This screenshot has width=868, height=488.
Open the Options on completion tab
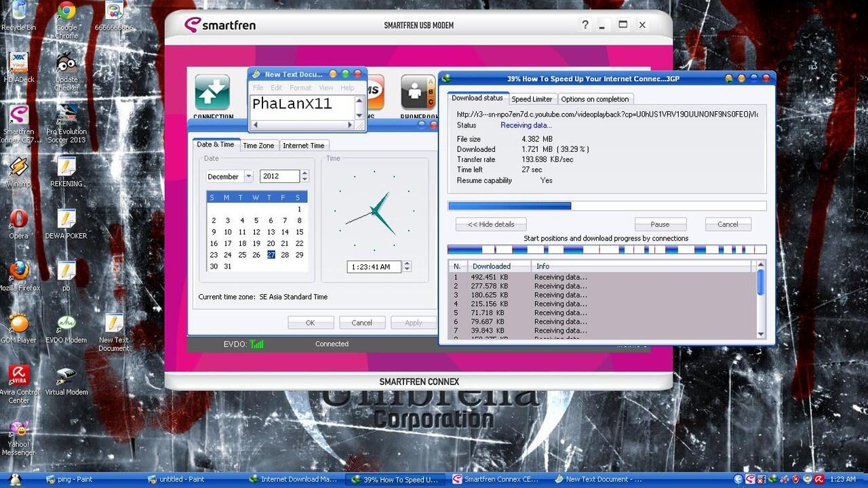click(595, 99)
